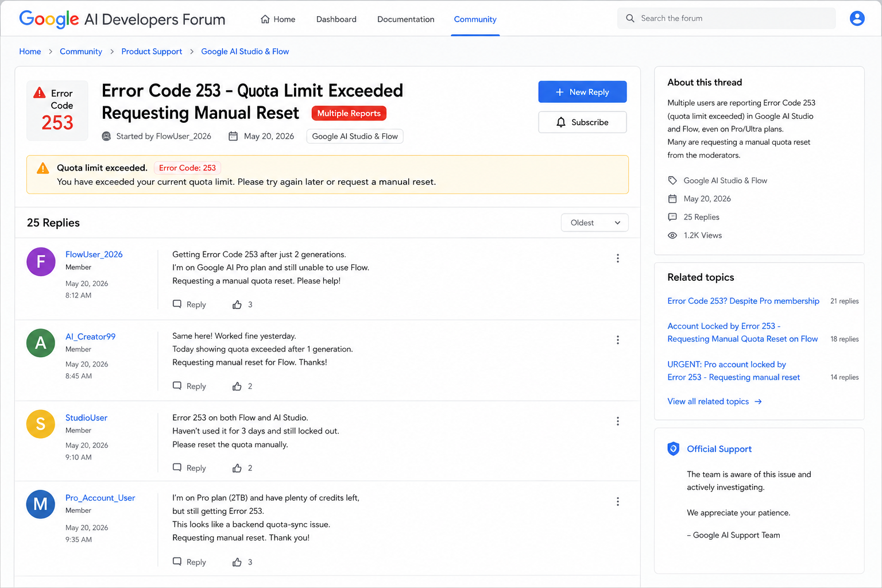
Task: Click the Home house icon in navigation
Action: [265, 19]
